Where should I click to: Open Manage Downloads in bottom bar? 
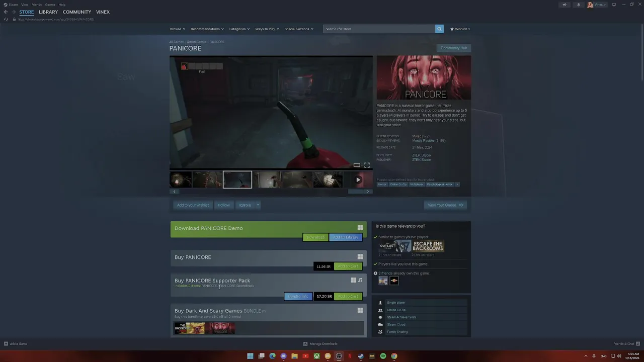pyautogui.click(x=320, y=344)
